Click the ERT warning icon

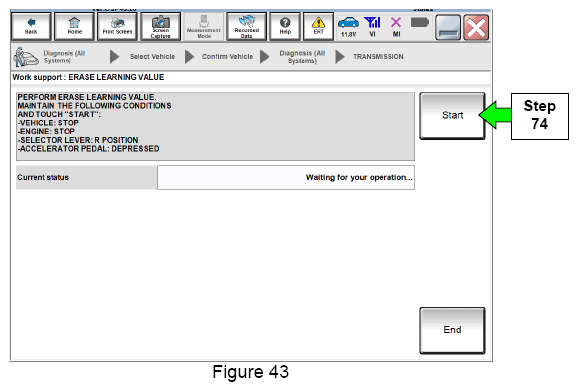tap(318, 27)
